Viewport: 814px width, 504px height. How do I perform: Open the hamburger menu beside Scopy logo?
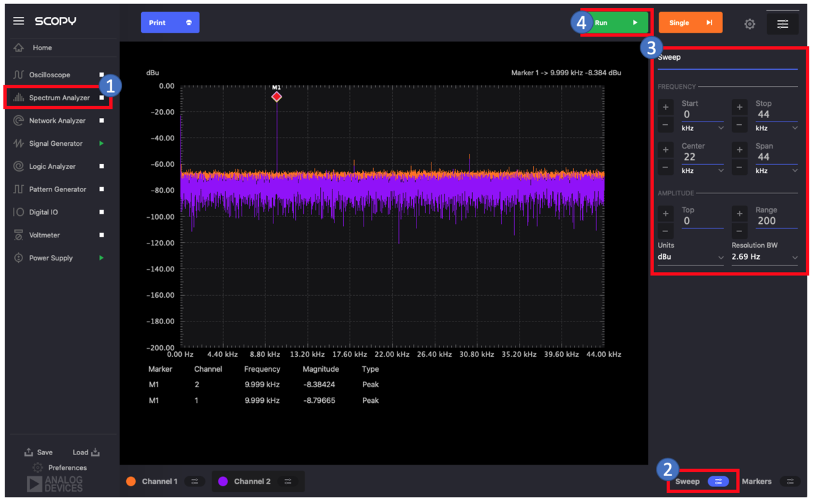pos(18,21)
